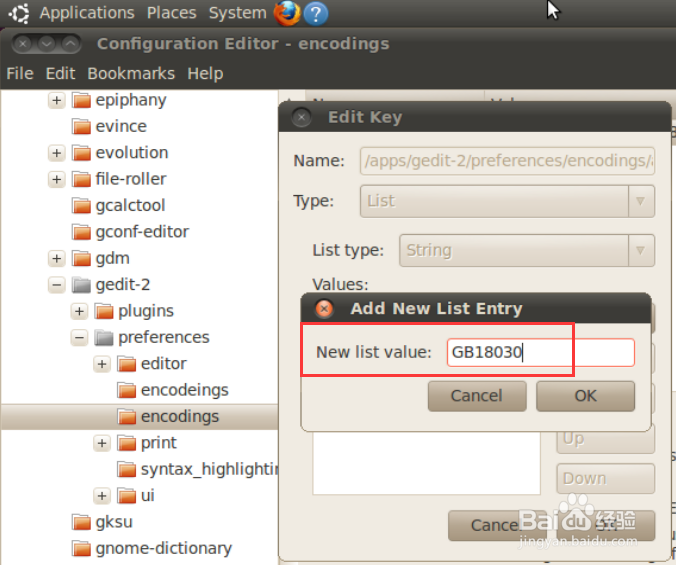Viewport: 676px width, 565px height.
Task: Open the Type dropdown showing List
Action: [x=507, y=201]
